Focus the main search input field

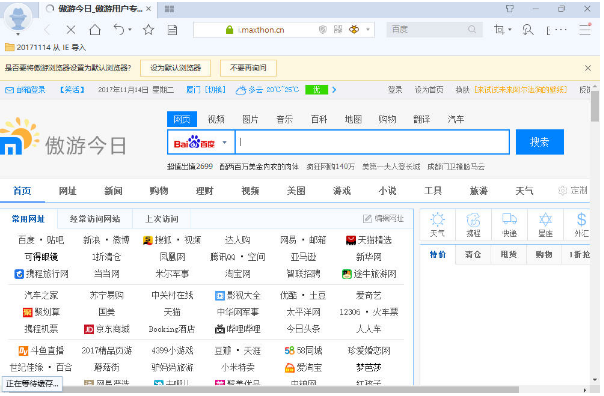372,143
